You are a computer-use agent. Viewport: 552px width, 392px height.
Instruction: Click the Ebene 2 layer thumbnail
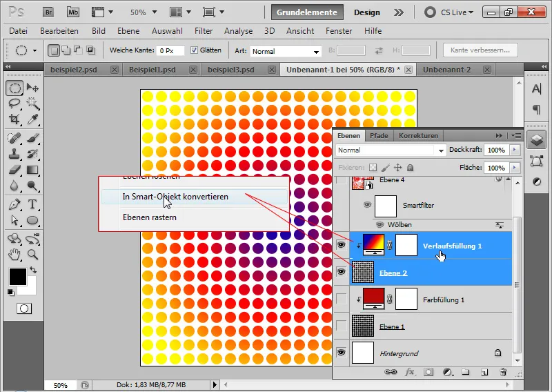pyautogui.click(x=363, y=271)
